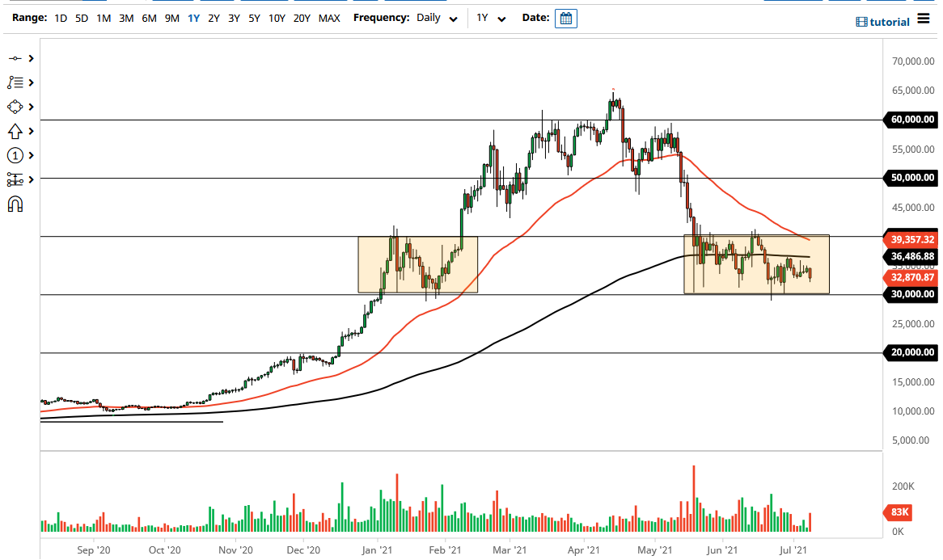The width and height of the screenshot is (943, 560).
Task: Toggle the magnet snap tool
Action: (x=16, y=204)
